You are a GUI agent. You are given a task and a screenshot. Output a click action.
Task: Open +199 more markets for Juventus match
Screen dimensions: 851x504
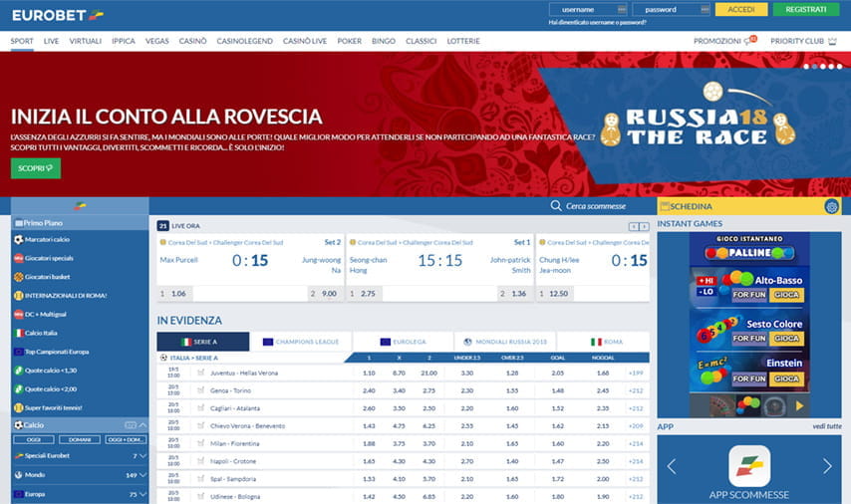click(636, 374)
